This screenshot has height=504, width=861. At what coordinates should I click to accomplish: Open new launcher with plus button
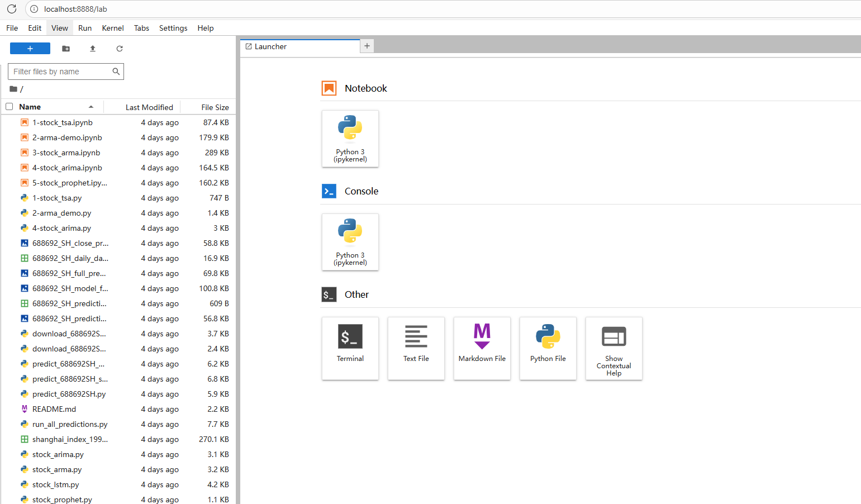pyautogui.click(x=30, y=49)
